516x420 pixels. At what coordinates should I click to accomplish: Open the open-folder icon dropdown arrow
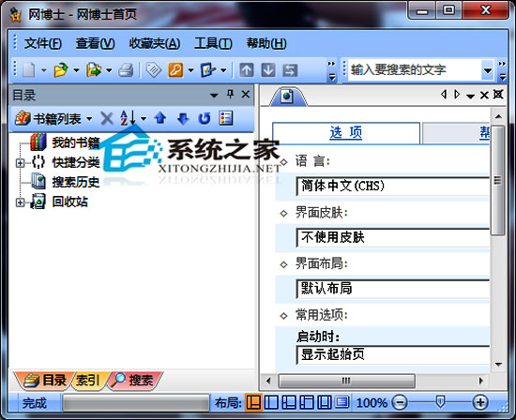click(76, 70)
